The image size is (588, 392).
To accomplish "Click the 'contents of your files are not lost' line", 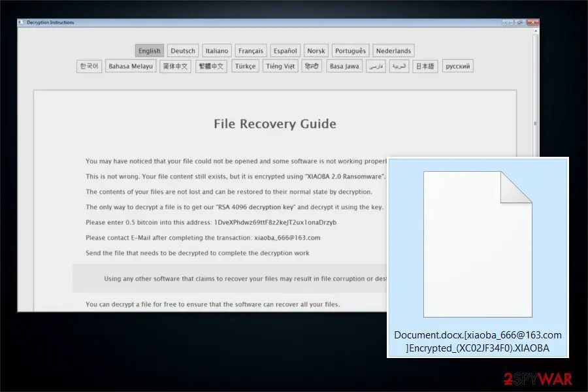I will pyautogui.click(x=229, y=191).
